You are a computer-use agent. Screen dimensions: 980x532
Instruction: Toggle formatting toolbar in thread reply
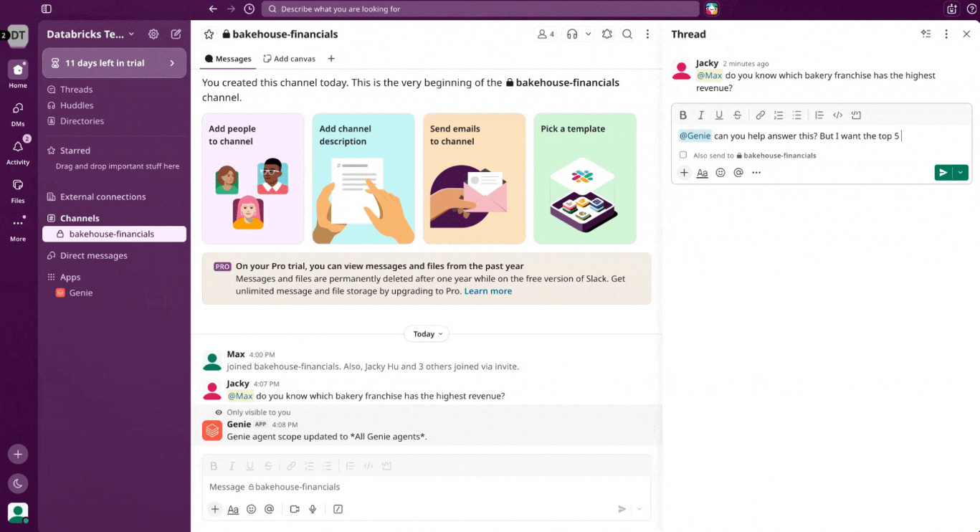tap(703, 173)
